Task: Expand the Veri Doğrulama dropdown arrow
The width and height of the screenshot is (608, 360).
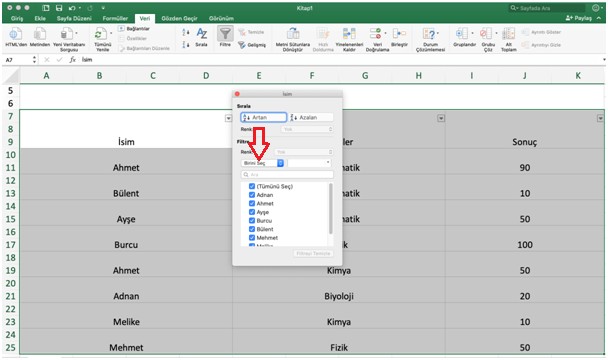Action: 385,33
